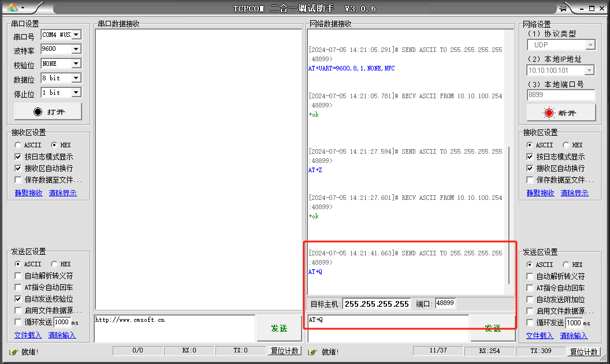Click the pin window icon in title bar

(563, 8)
